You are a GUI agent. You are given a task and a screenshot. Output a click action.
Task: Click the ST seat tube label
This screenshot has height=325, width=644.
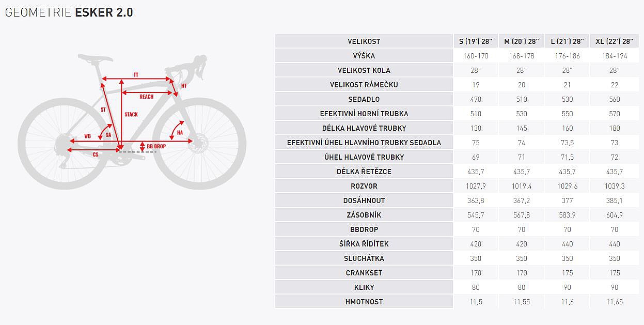(103, 110)
